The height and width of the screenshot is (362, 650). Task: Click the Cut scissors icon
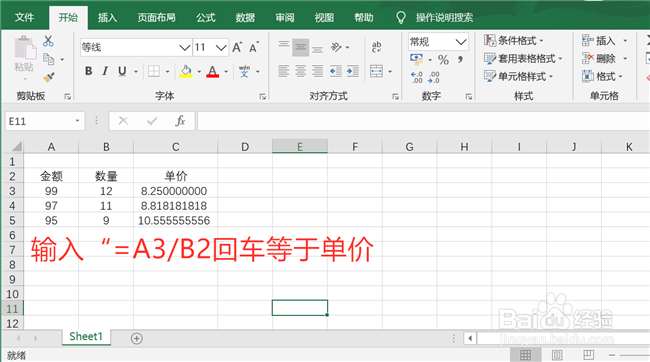point(48,41)
